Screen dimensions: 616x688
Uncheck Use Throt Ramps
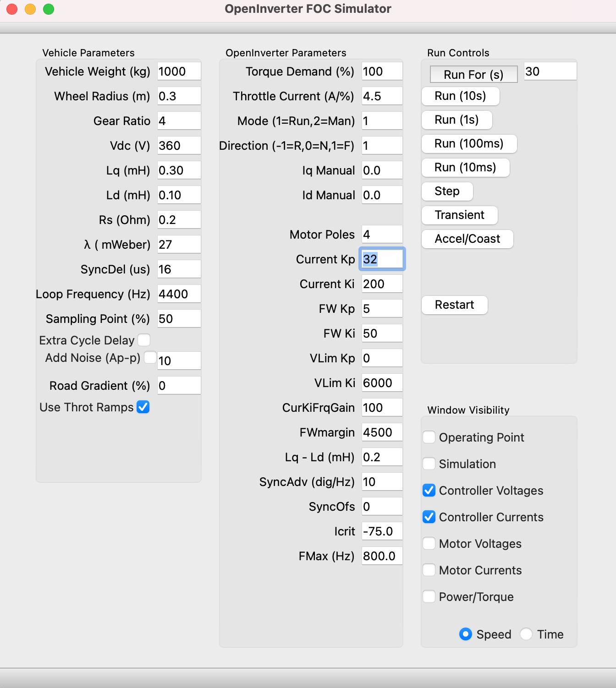143,407
